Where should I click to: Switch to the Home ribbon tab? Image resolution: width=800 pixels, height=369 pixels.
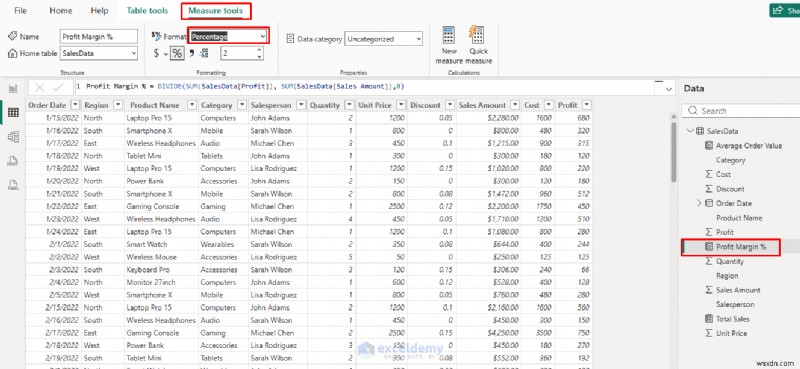61,11
